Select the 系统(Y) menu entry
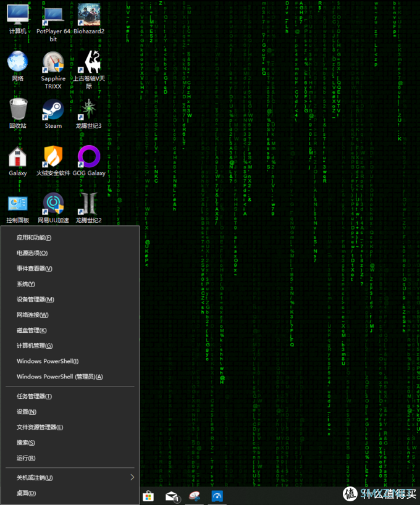The image size is (420, 505). point(70,284)
